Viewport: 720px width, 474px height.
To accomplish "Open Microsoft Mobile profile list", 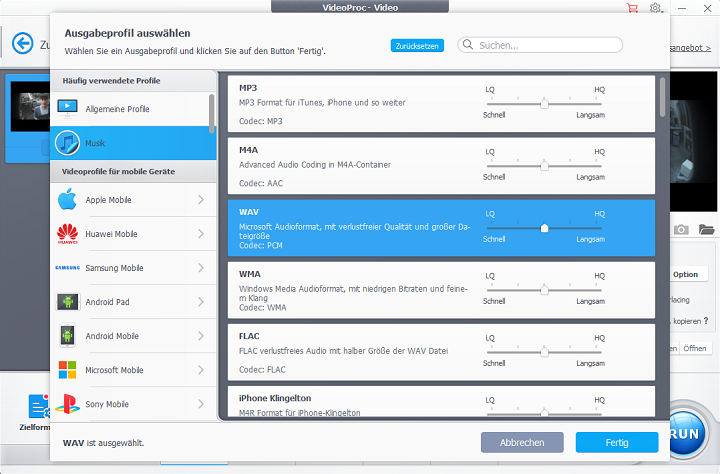I will (x=133, y=370).
